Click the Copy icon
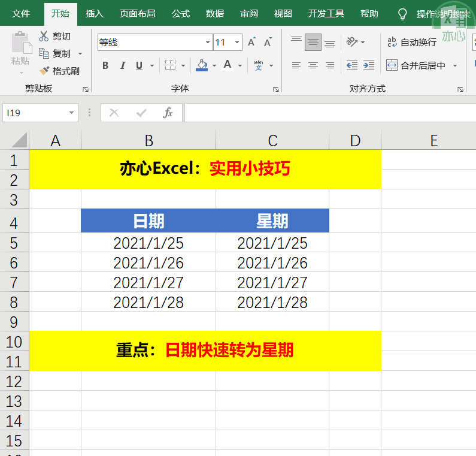Screen dimensions: 476x456 coord(44,53)
